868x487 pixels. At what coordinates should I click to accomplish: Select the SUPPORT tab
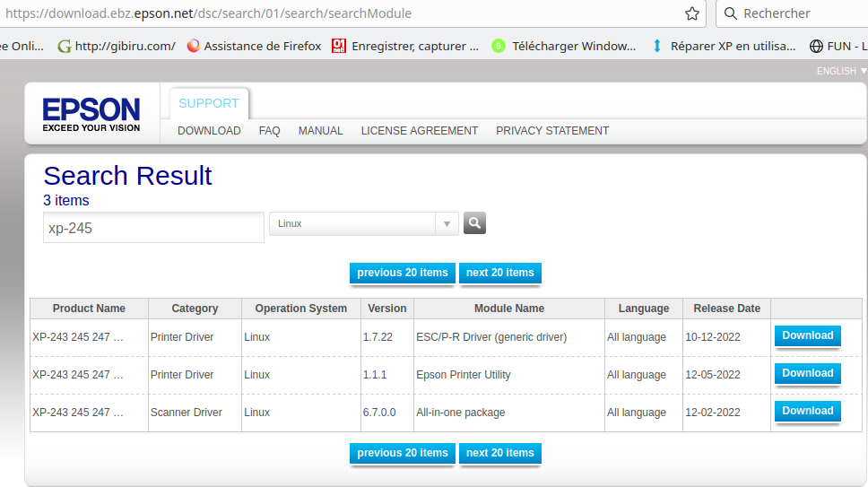[x=209, y=103]
